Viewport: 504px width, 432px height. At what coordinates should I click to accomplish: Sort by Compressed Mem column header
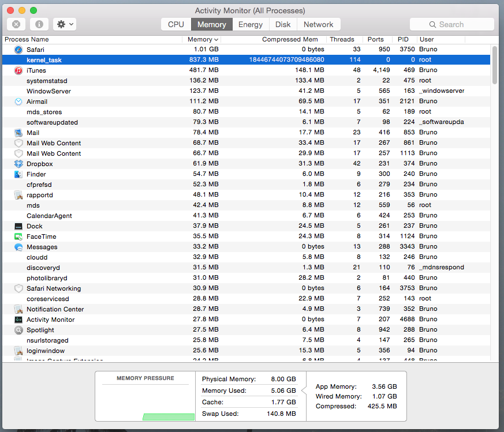coord(274,39)
